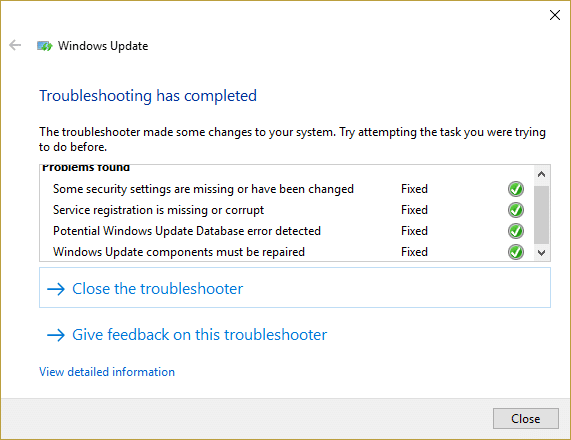The image size is (571, 440).
Task: Select Close the troubleshooter option
Action: 295,288
